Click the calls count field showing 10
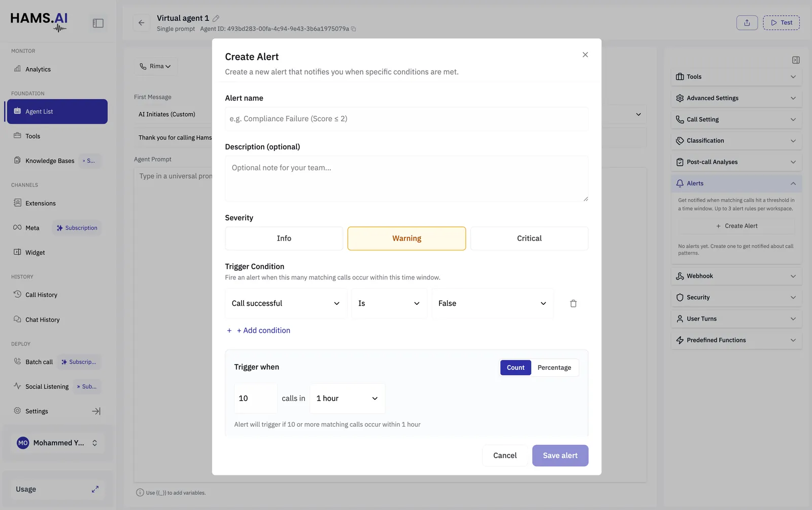This screenshot has height=510, width=812. tap(256, 398)
